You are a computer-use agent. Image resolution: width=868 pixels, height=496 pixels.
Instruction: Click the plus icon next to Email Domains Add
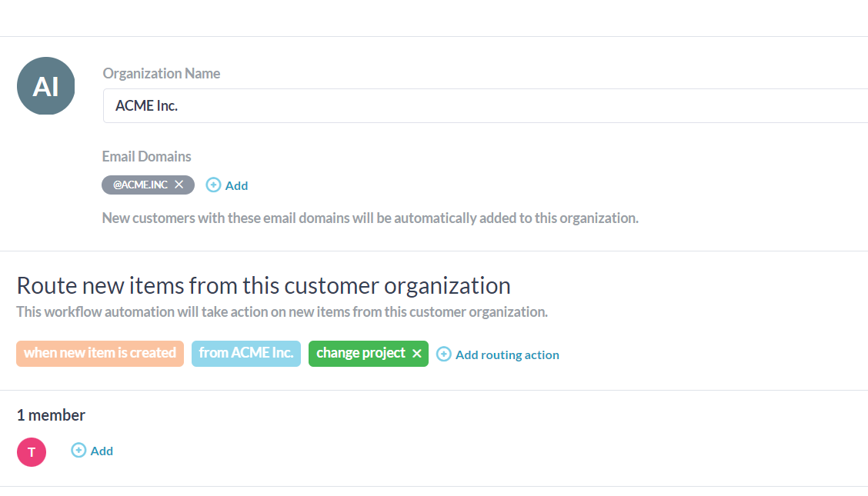[x=213, y=185]
